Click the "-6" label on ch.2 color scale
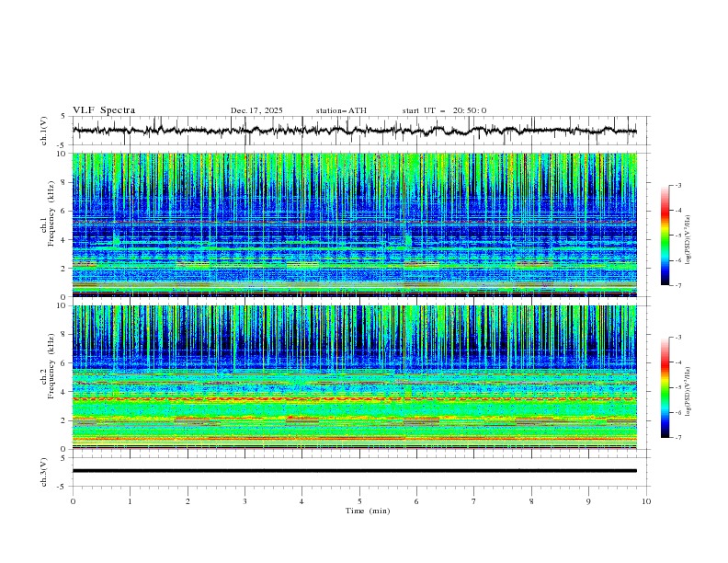728x563 pixels. (x=678, y=412)
